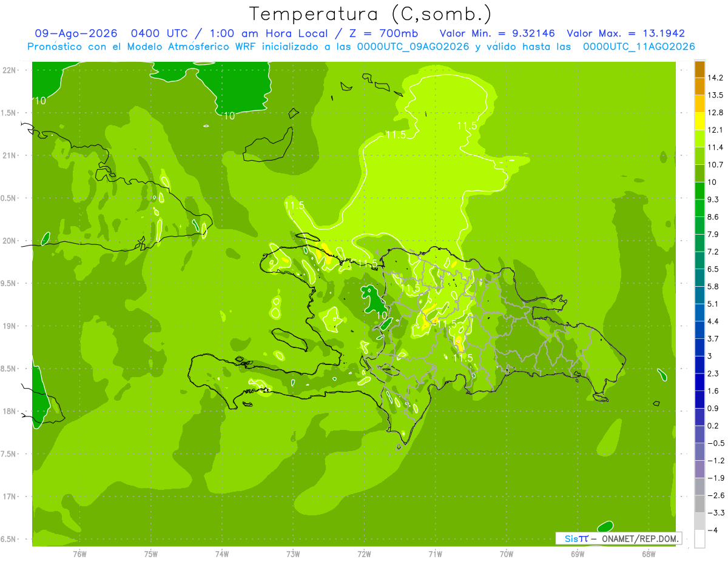Click the 70W longitude tick label

pos(507,554)
